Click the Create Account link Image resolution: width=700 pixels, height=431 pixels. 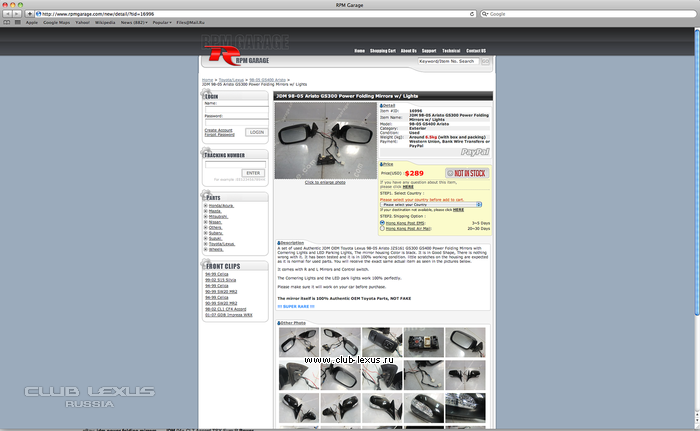[x=218, y=129]
